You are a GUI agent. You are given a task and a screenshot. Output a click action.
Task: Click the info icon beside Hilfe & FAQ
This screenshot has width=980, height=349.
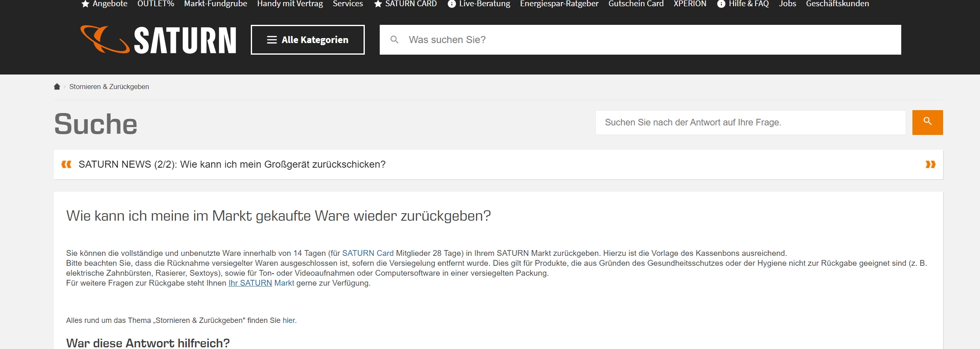[721, 4]
